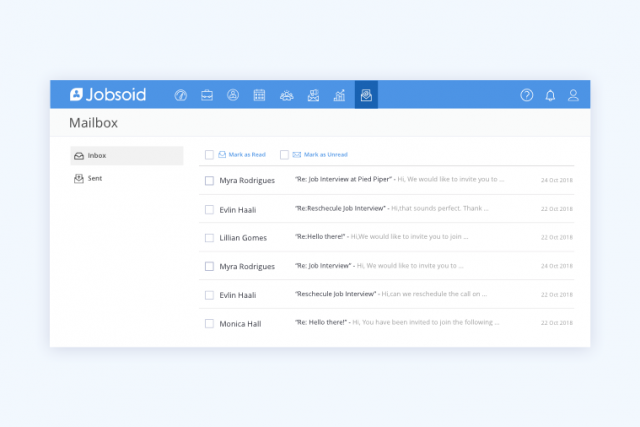Open the "Re: Hello there!" email from Monica Hall
This screenshot has height=427, width=640.
[x=321, y=323]
